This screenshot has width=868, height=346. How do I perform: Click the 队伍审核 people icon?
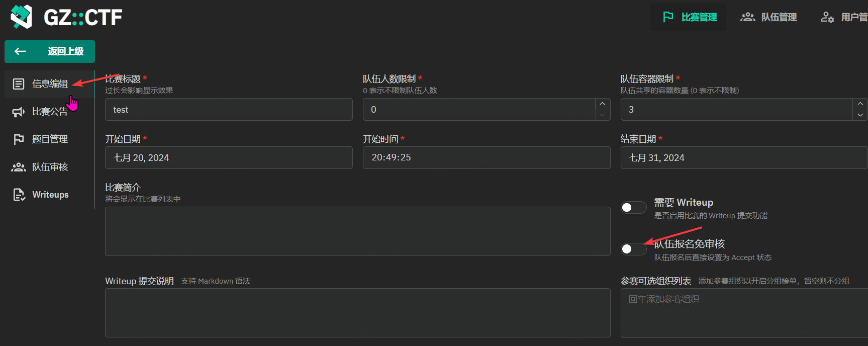(19, 167)
